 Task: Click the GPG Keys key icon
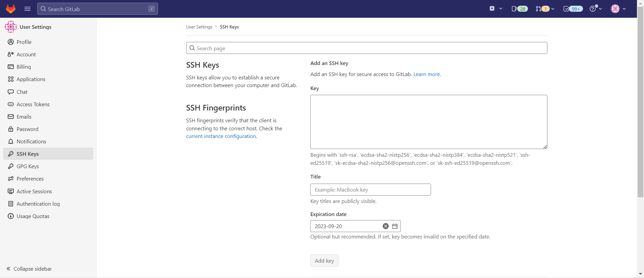click(11, 166)
